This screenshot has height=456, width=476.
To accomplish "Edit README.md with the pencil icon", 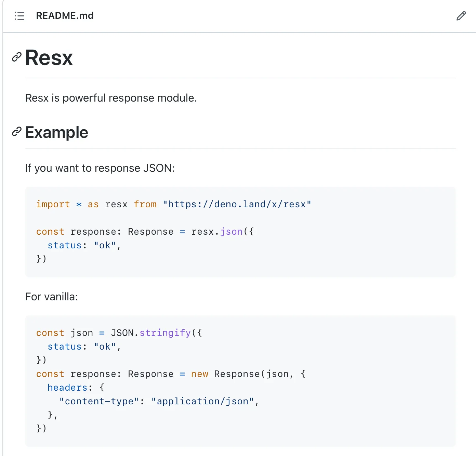I will tap(461, 16).
